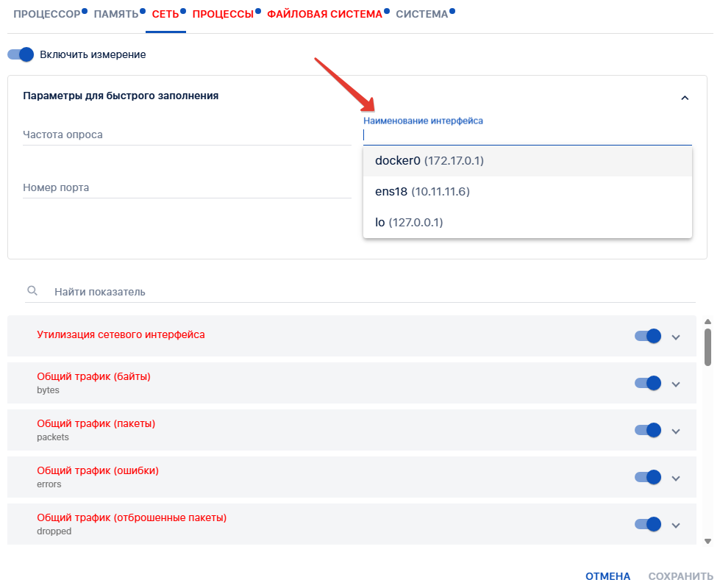This screenshot has height=588, width=720.
Task: Expand the Общий трафик (отброшенные пакеты) row
Action: click(677, 525)
